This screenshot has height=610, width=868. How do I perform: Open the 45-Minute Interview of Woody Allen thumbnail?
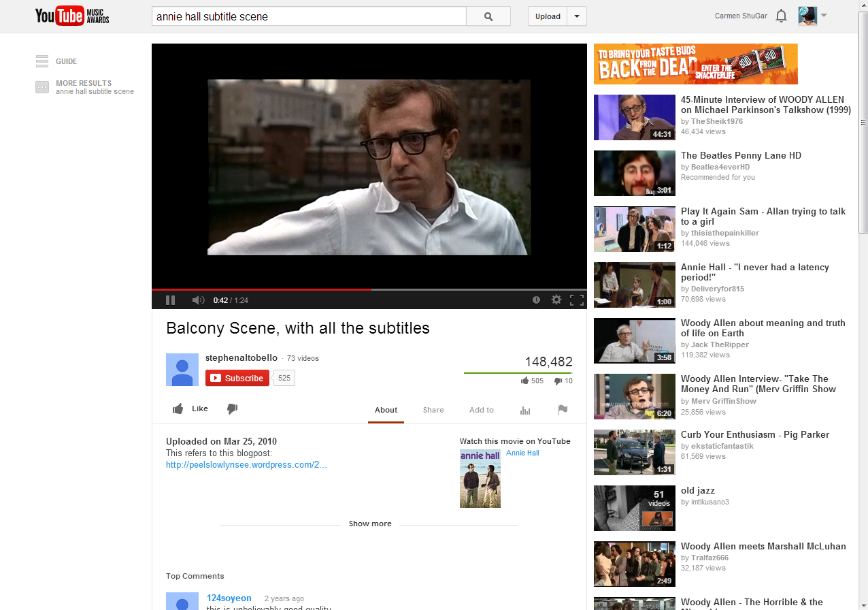(x=635, y=117)
